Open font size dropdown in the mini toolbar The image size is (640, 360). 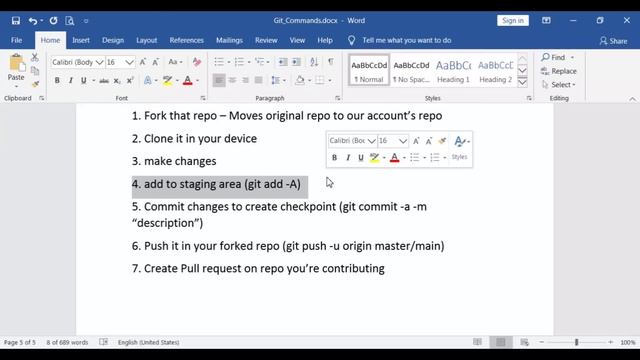(403, 141)
